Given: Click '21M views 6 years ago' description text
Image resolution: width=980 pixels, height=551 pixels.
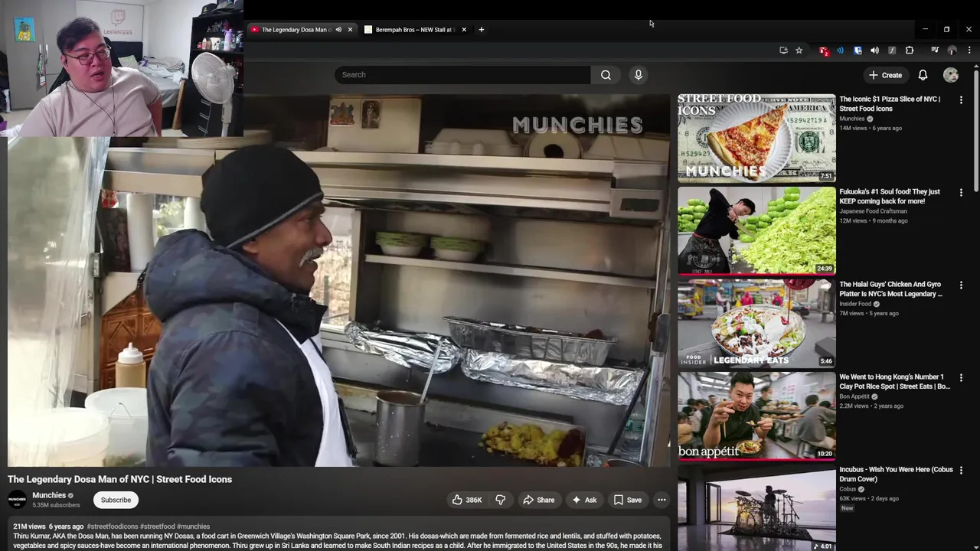Looking at the screenshot, I should click(48, 527).
